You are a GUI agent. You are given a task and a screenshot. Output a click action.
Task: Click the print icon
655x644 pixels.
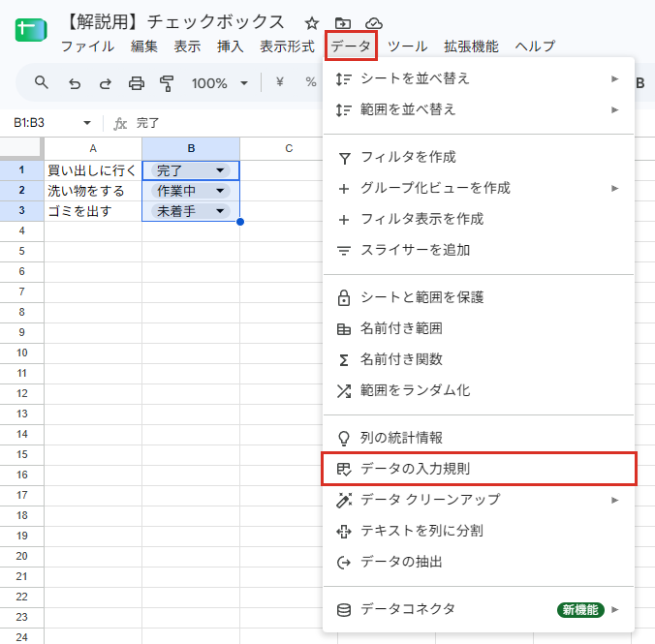pyautogui.click(x=137, y=83)
